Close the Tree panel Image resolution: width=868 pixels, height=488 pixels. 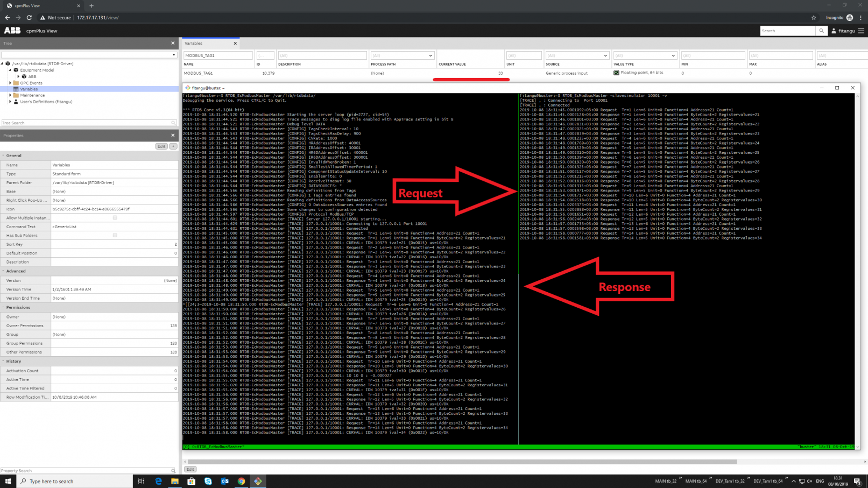(173, 43)
